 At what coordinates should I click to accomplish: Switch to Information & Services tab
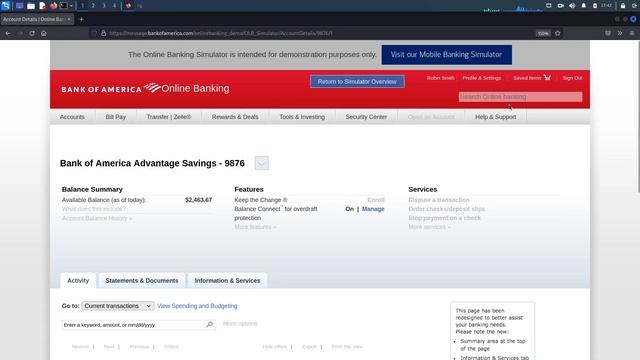tap(227, 281)
